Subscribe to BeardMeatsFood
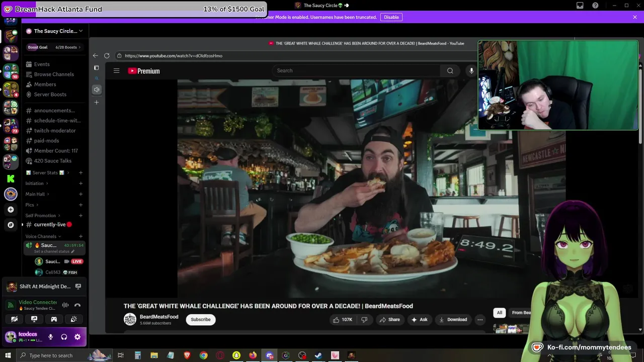 click(x=201, y=319)
